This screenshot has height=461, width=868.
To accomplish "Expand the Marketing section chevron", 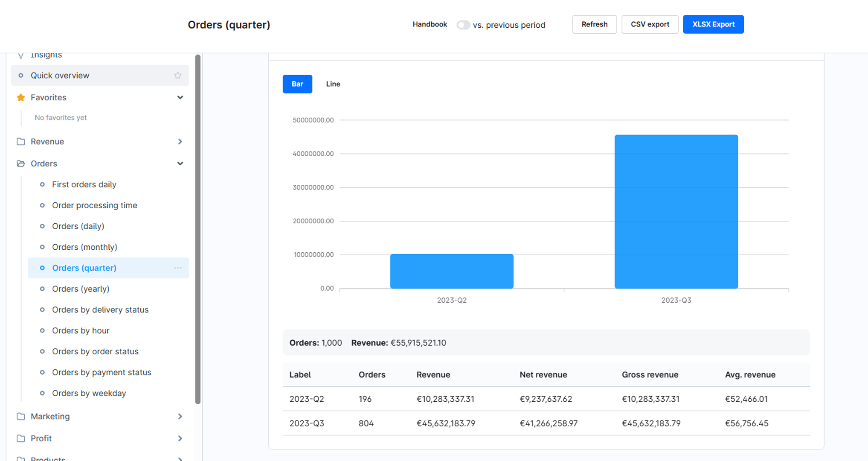I will 180,416.
